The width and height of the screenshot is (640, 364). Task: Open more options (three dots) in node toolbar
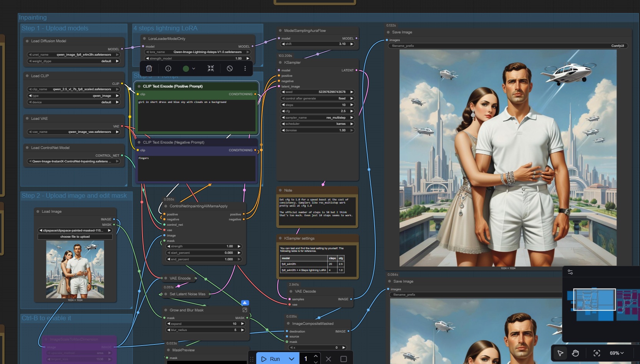tap(245, 68)
